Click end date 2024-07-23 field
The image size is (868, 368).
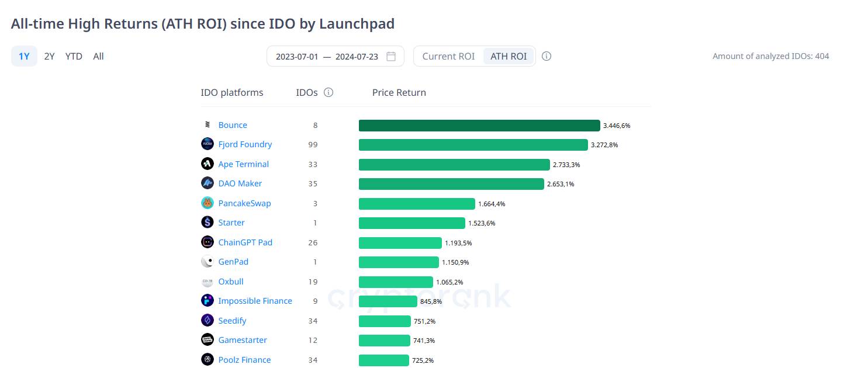pyautogui.click(x=357, y=57)
